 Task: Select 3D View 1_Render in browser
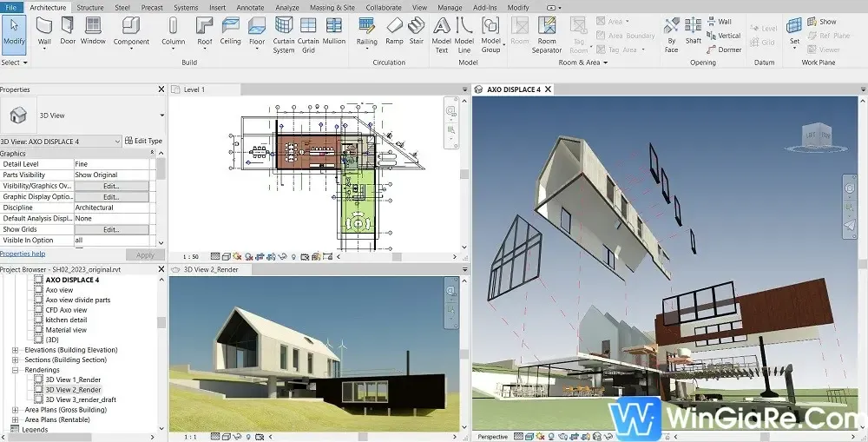coord(73,380)
